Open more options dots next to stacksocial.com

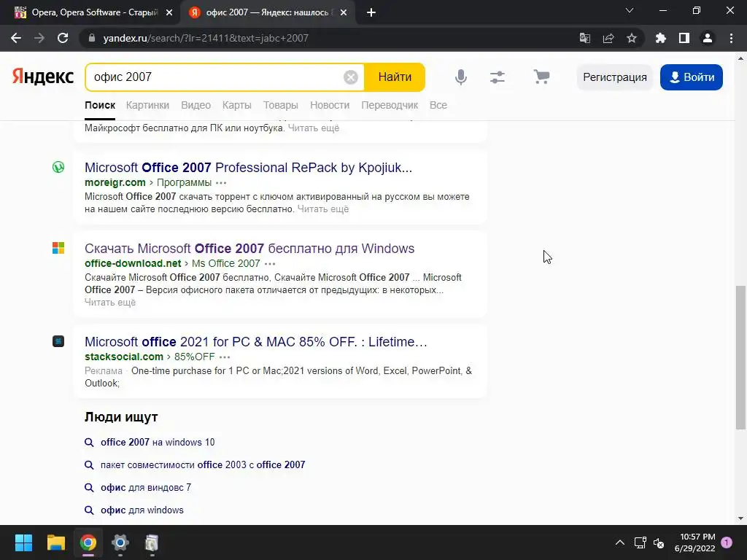coord(225,357)
